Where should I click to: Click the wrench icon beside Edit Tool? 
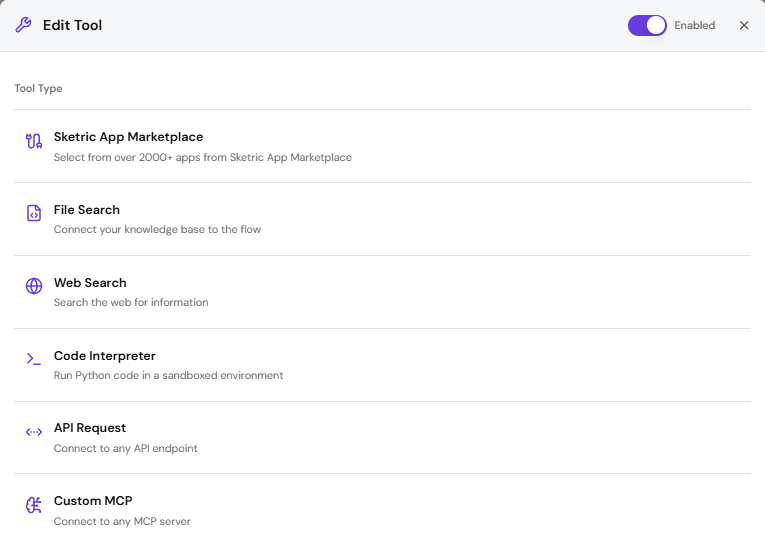[23, 25]
